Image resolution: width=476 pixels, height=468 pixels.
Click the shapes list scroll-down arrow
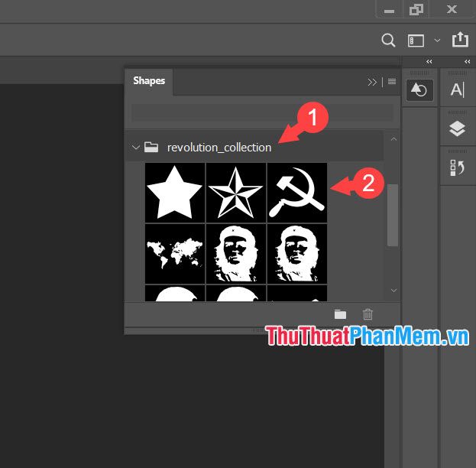point(393,291)
